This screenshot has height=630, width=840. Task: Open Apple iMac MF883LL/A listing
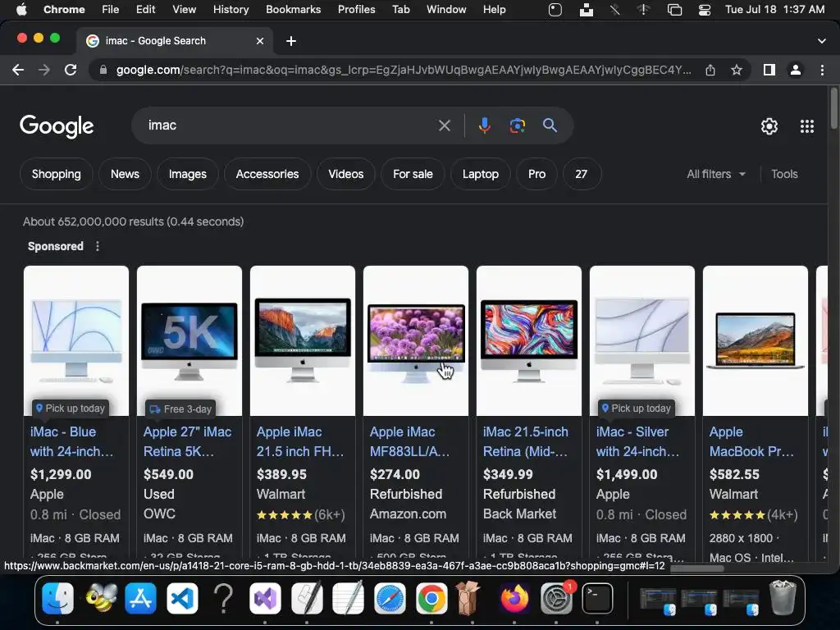410,441
